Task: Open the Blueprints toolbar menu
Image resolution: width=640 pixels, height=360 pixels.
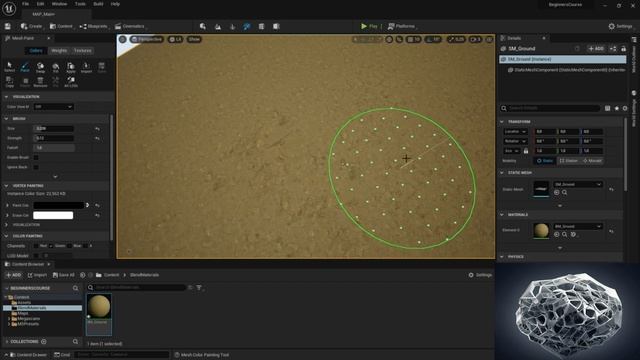Action: coord(93,26)
